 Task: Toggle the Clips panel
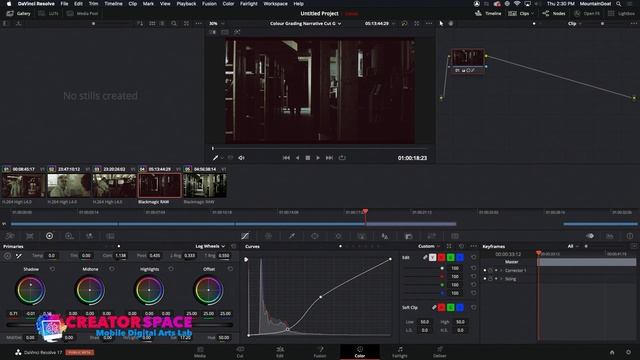pos(521,13)
